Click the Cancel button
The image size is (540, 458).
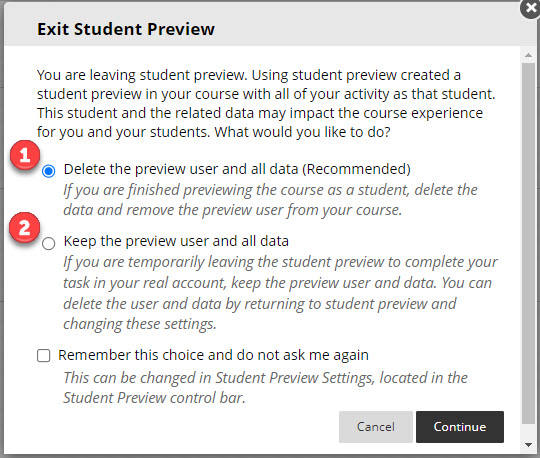click(x=376, y=427)
